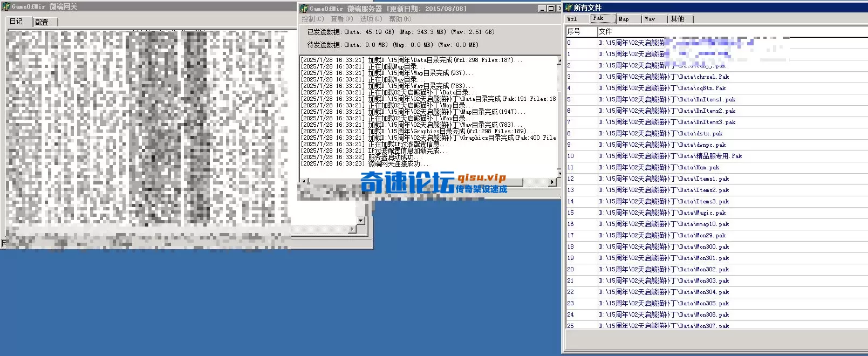Click the log horizontal scrollbar left arrow
The height and width of the screenshot is (356, 868).
304,182
